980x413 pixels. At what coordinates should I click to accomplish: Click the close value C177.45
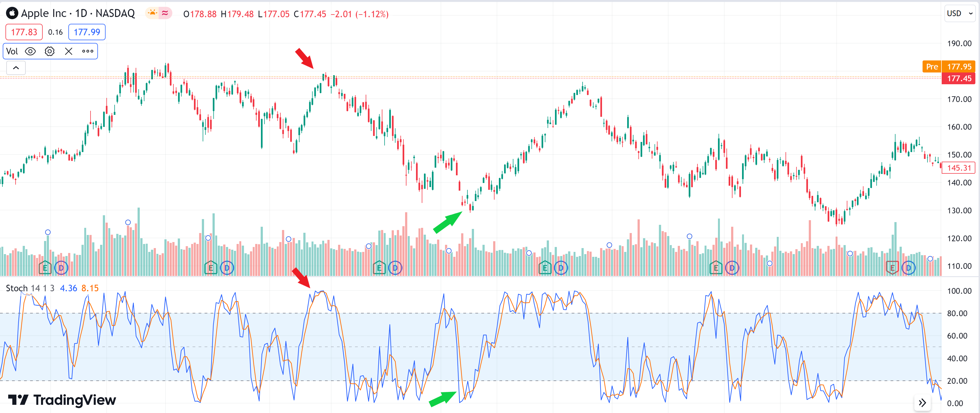coord(310,14)
